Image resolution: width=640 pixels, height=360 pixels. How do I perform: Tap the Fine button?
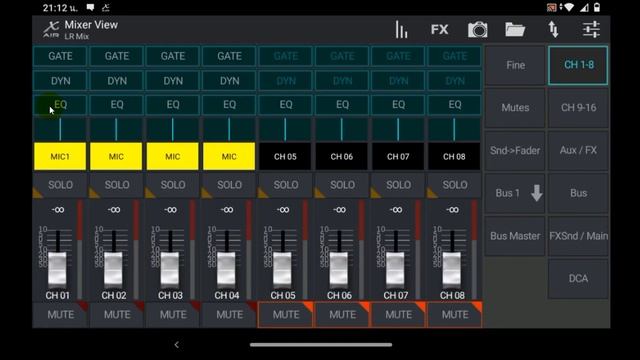pos(515,65)
